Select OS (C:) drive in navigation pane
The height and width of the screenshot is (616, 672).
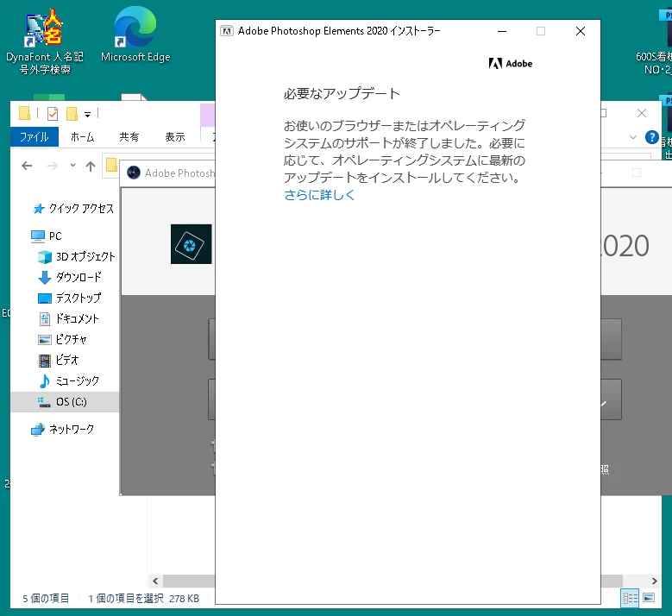pyautogui.click(x=65, y=402)
